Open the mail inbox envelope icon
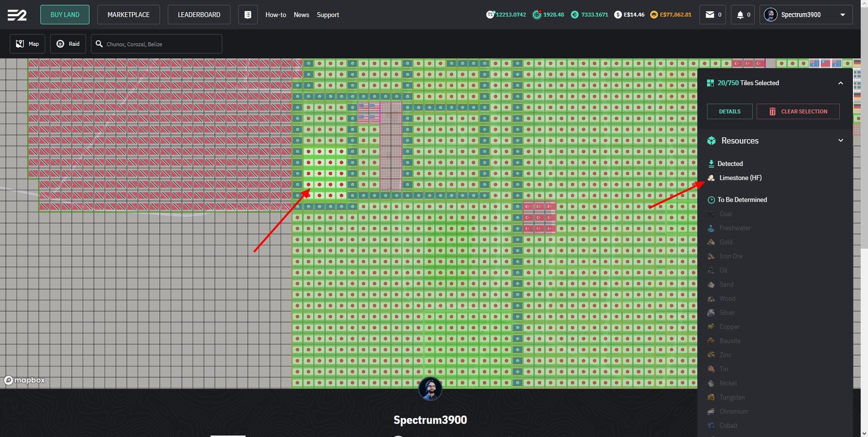This screenshot has width=868, height=437. [x=710, y=15]
